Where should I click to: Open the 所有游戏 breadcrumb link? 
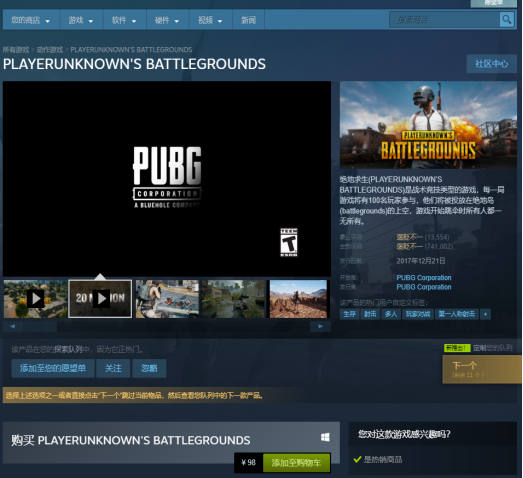(16, 50)
